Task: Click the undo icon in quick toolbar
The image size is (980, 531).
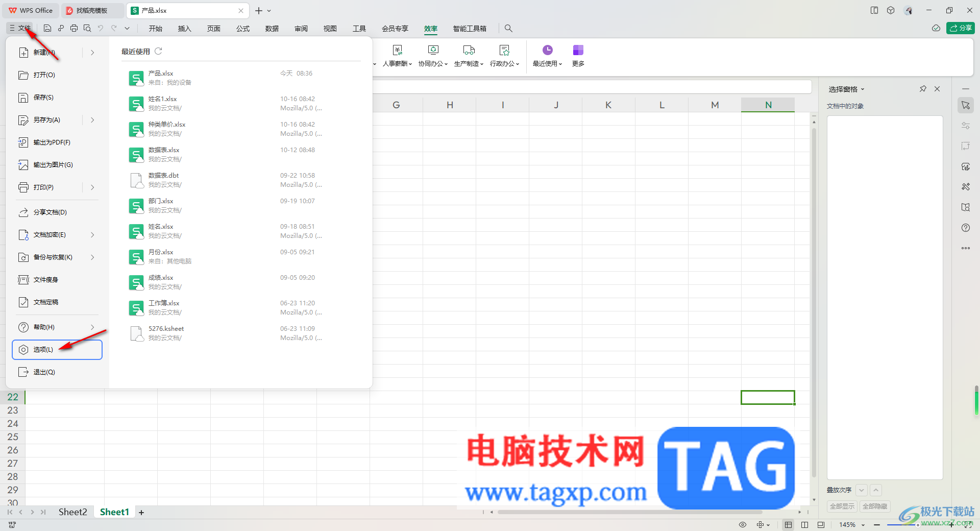Action: [x=101, y=29]
